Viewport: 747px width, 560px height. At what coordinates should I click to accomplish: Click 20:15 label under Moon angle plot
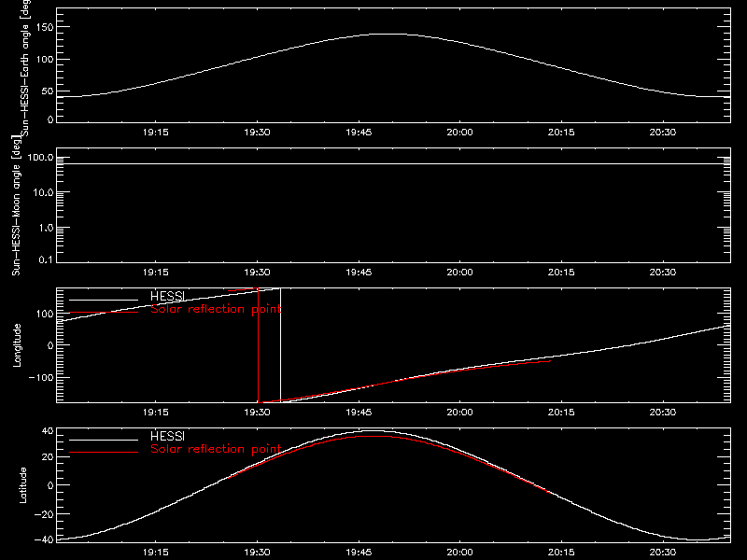pyautogui.click(x=561, y=273)
